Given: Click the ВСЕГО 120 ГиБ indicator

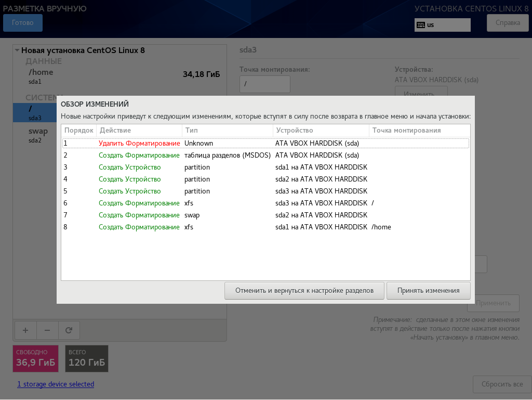Looking at the screenshot, I should point(87,358).
